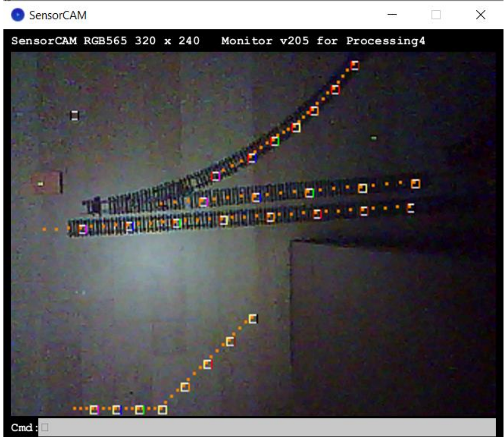The height and width of the screenshot is (437, 504).
Task: Click the red sensor marker at the top right curve
Action: click(x=355, y=65)
